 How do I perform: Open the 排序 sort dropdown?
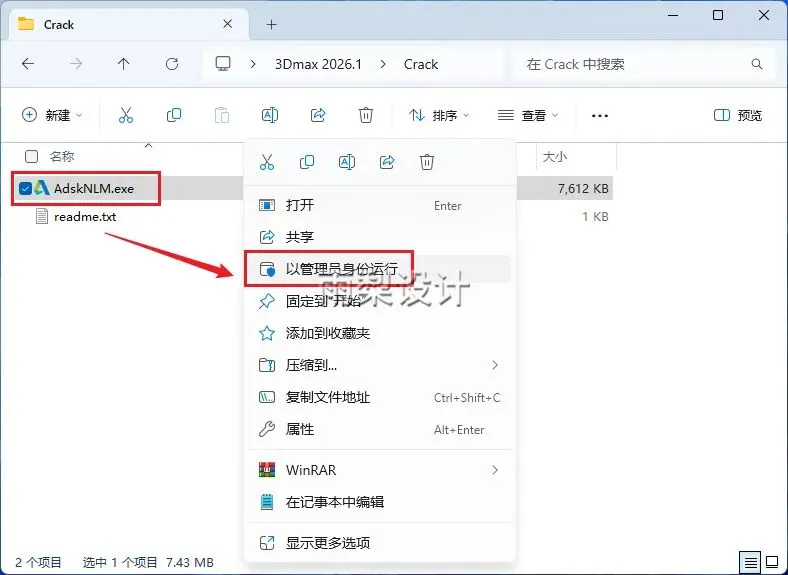coord(439,115)
